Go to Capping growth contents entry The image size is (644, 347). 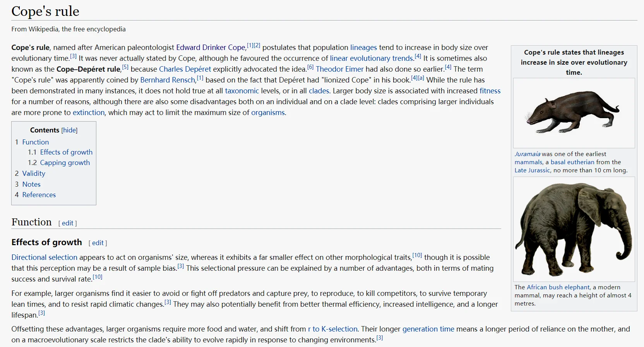click(x=65, y=163)
